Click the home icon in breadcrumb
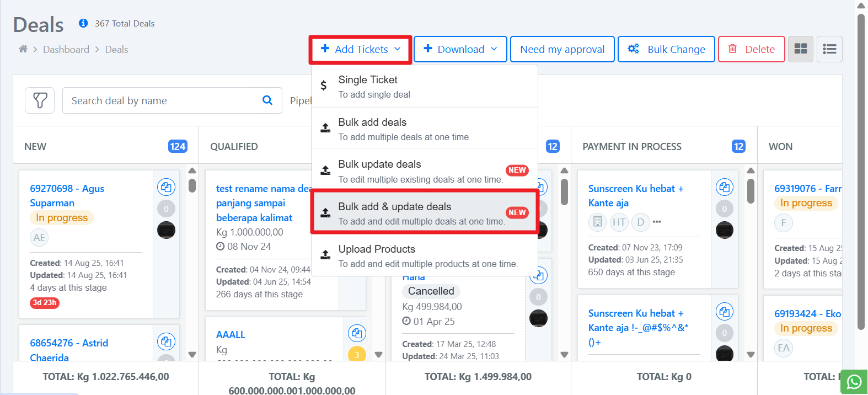Viewport: 868px width, 395px height. [23, 49]
